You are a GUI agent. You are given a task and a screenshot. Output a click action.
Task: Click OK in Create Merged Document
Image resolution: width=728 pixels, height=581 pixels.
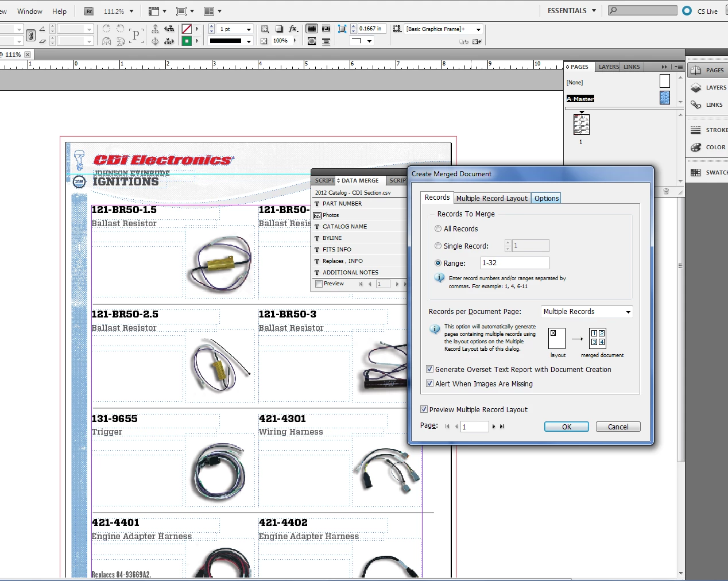click(567, 427)
